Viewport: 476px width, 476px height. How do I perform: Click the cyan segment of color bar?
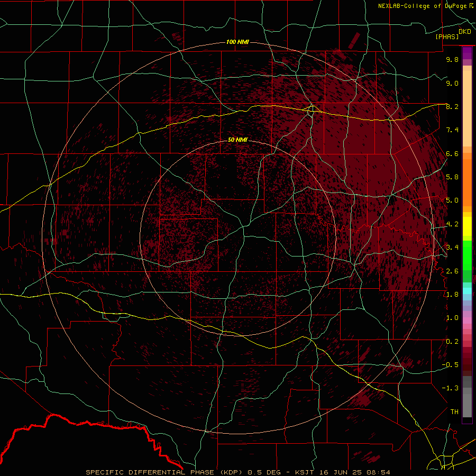pos(467,290)
